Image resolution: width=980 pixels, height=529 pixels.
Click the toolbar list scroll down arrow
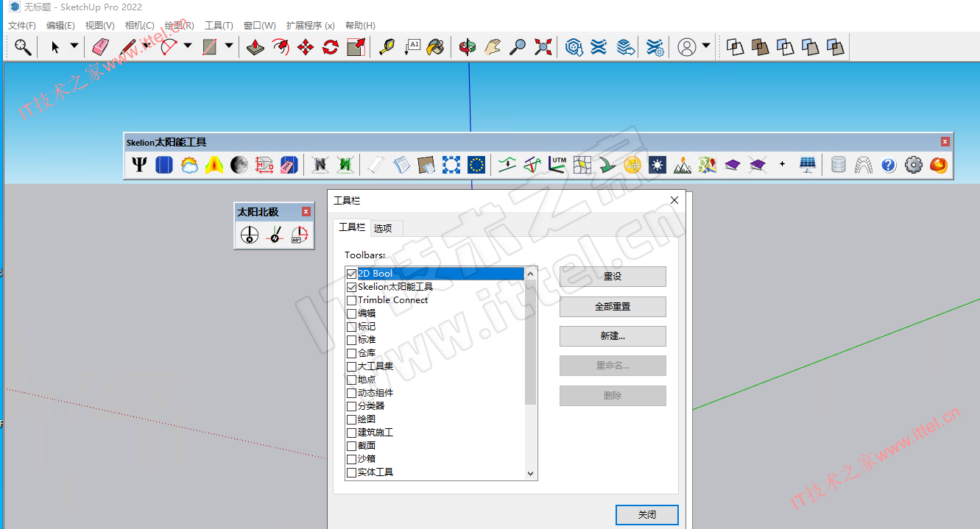coord(531,475)
